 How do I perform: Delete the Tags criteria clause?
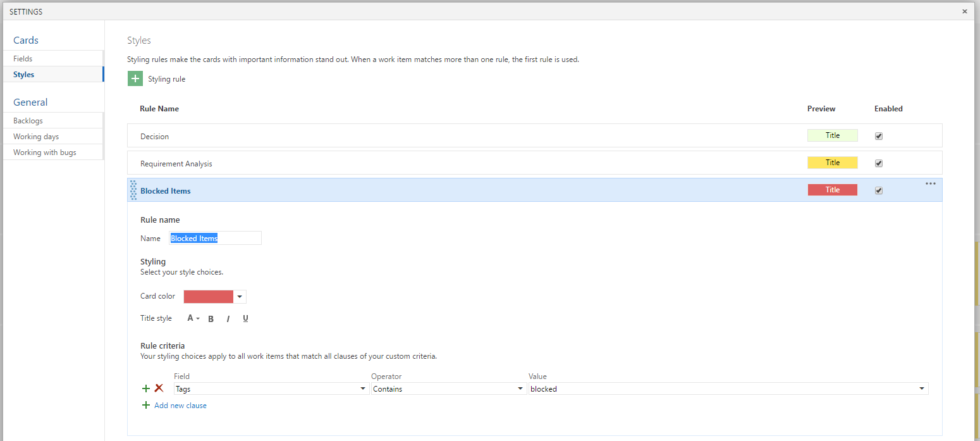pyautogui.click(x=158, y=388)
